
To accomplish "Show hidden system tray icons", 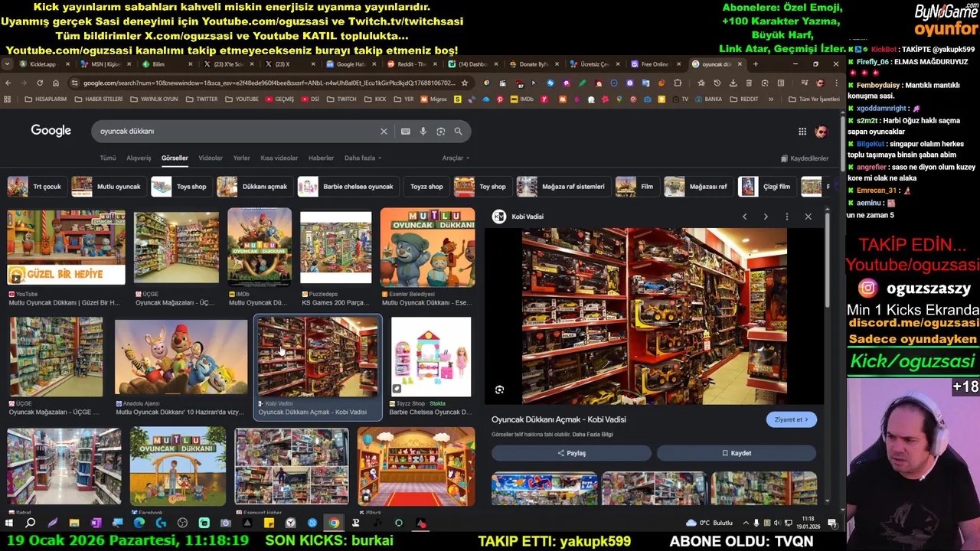I will coord(746,523).
